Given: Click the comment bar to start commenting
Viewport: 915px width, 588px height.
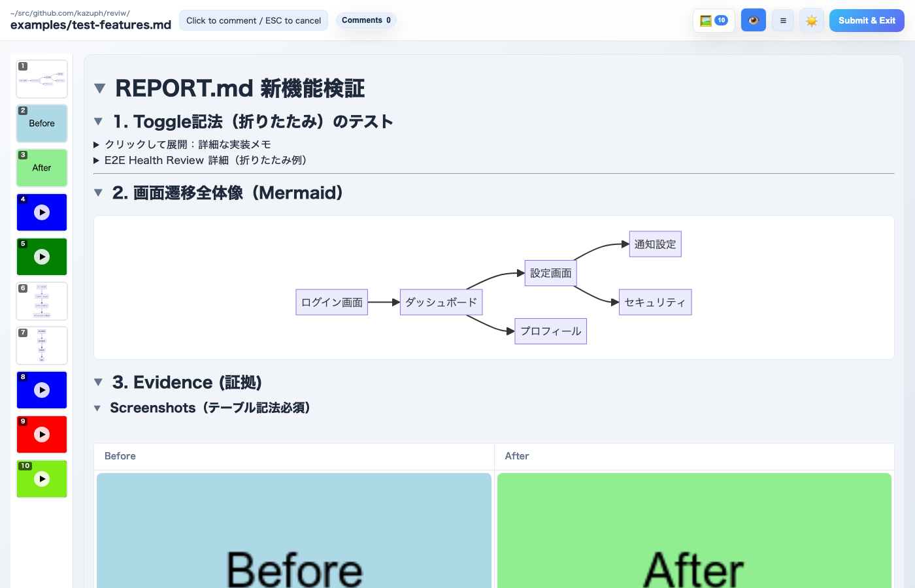Looking at the screenshot, I should (x=253, y=20).
